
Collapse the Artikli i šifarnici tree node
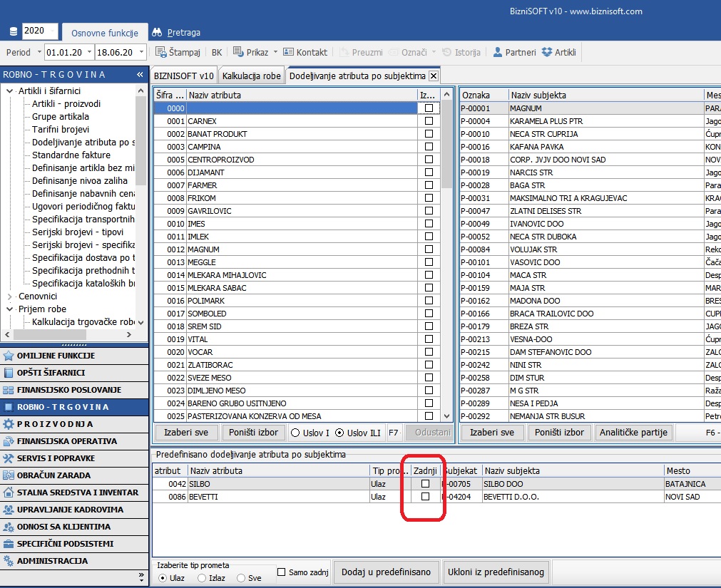click(x=10, y=91)
